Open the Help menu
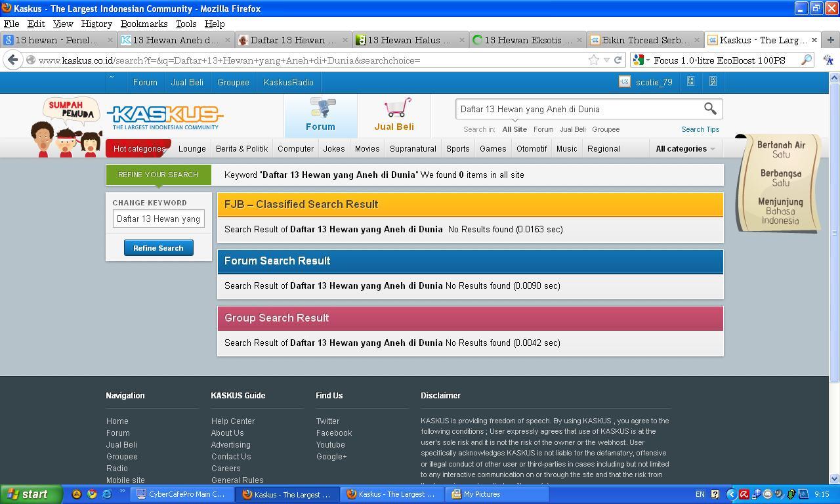 215,24
